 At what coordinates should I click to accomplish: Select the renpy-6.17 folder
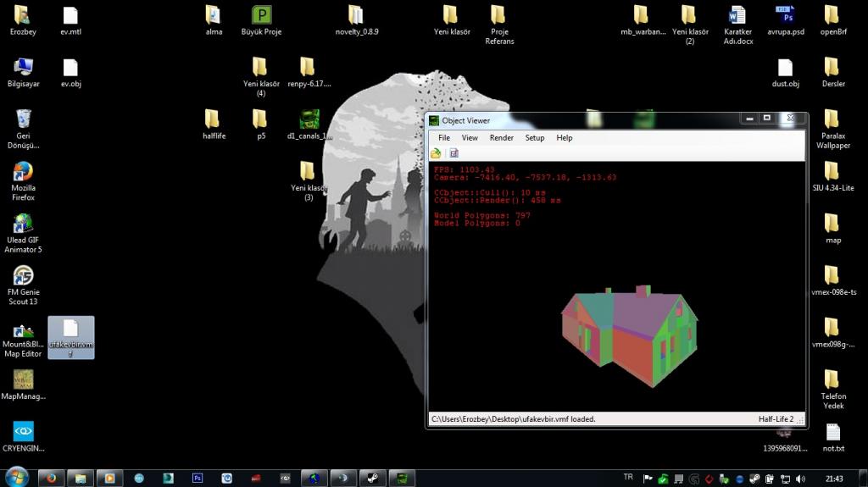click(x=309, y=73)
